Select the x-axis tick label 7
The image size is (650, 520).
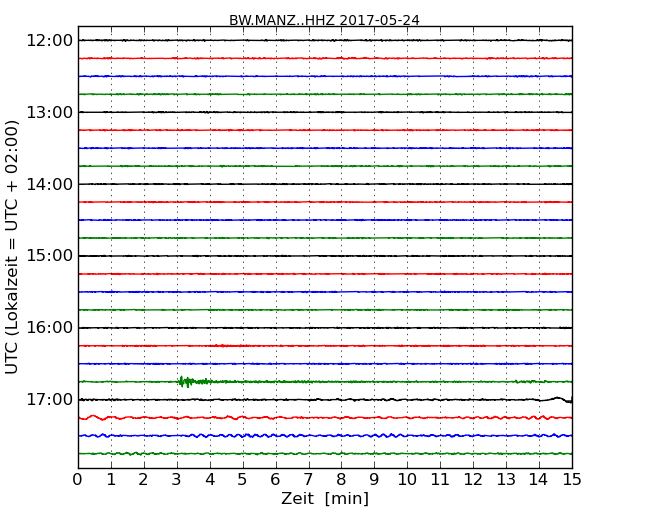(308, 479)
